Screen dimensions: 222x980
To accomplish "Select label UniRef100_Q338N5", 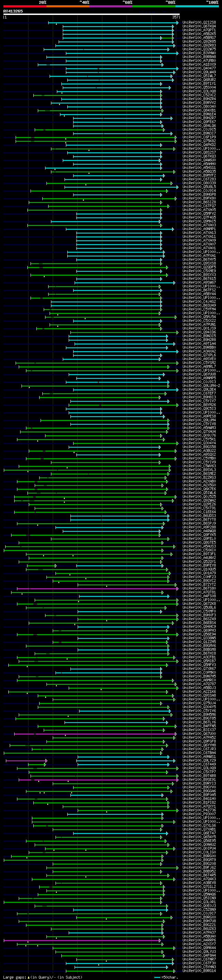I will click(199, 638).
